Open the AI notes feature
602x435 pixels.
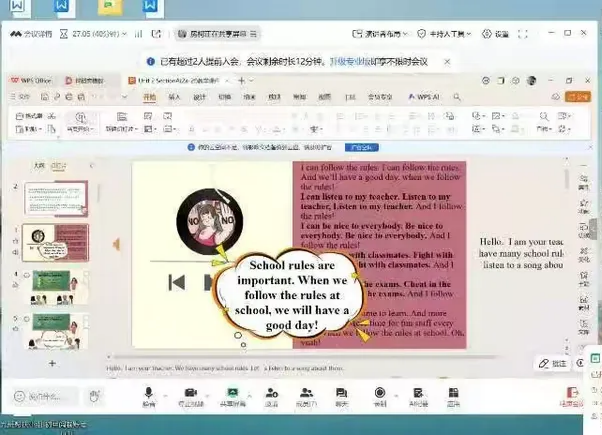pyautogui.click(x=418, y=397)
